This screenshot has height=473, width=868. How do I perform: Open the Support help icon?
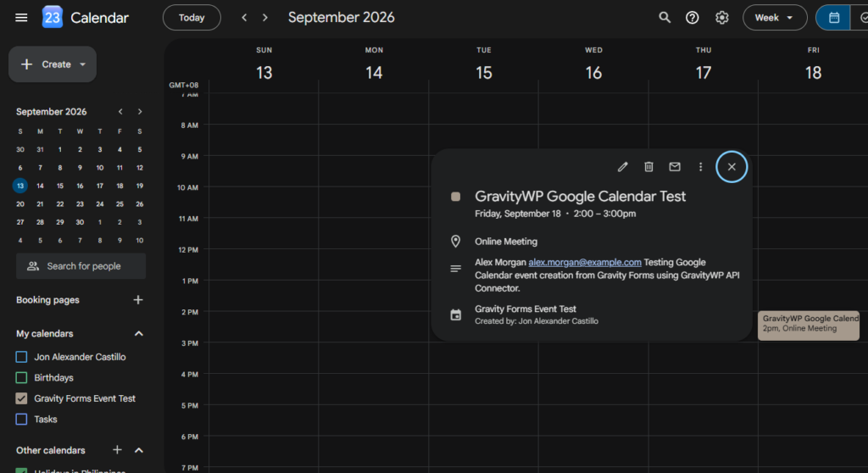692,18
